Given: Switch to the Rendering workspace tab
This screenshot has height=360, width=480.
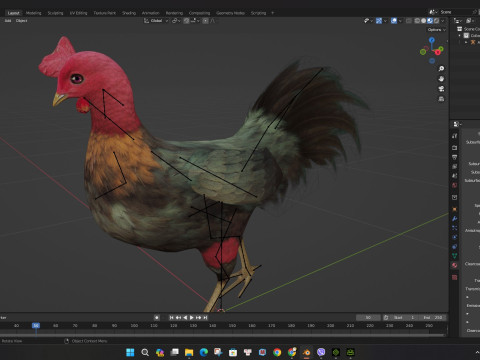Looking at the screenshot, I should click(174, 13).
